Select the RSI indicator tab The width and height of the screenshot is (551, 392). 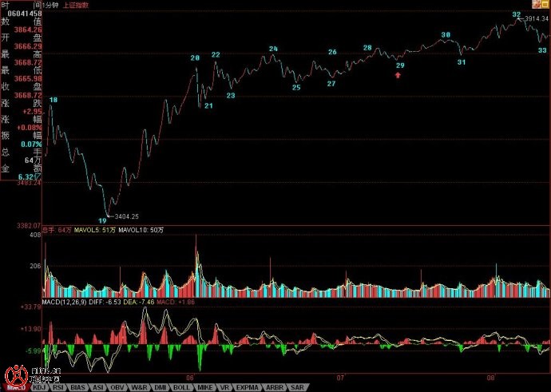tap(58, 387)
